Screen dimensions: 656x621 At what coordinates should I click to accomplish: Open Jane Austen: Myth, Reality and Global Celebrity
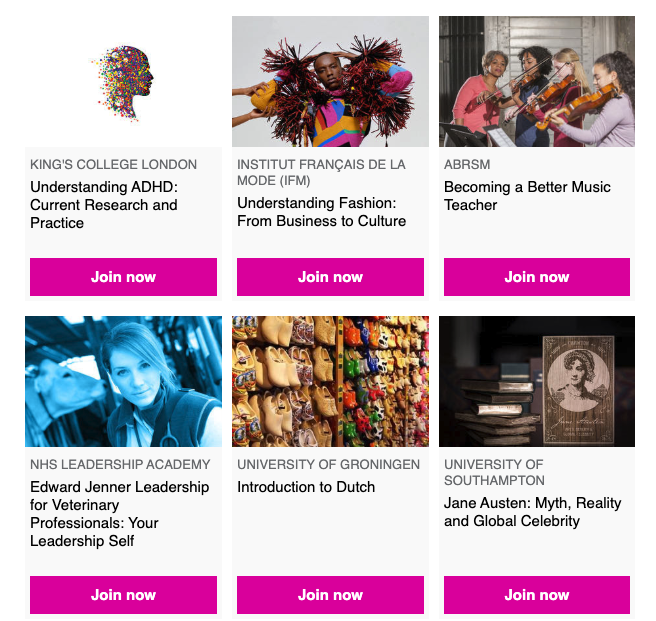533,512
